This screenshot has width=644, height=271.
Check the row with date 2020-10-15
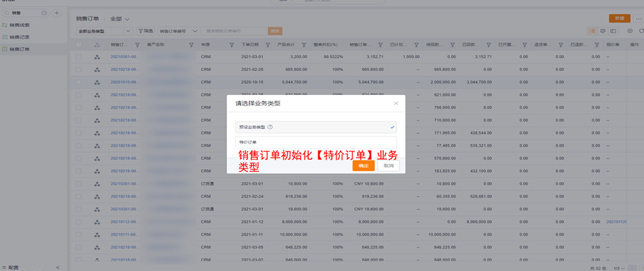pyautogui.click(x=78, y=82)
